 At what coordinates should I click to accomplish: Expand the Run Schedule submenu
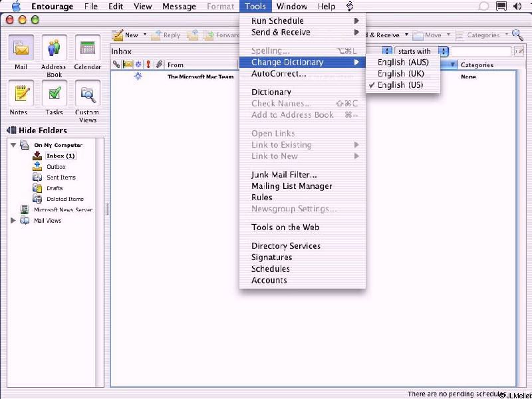303,21
